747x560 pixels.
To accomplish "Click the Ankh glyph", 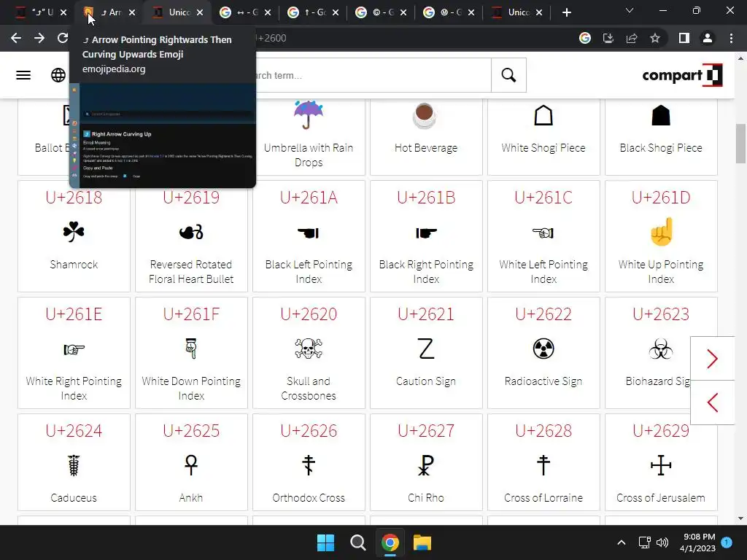I will [191, 465].
